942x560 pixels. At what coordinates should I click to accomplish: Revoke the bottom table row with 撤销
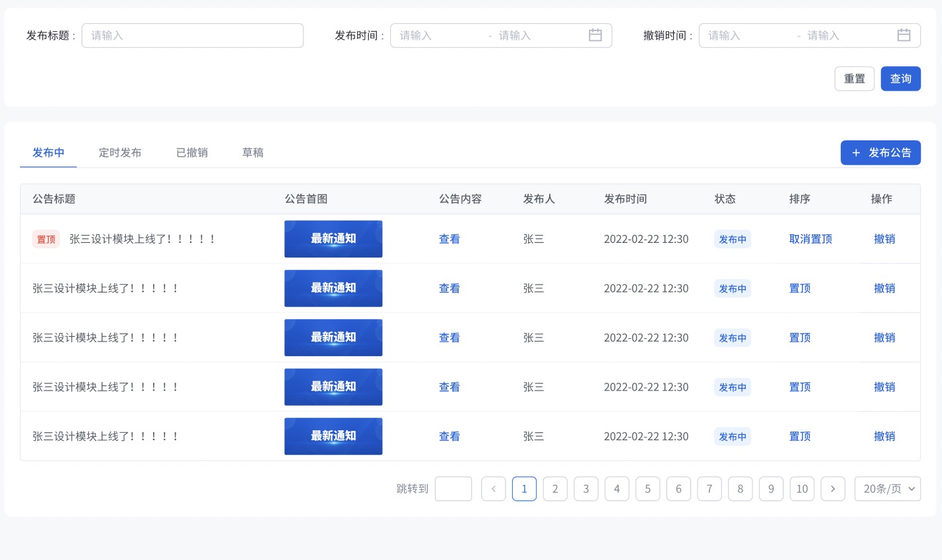884,436
